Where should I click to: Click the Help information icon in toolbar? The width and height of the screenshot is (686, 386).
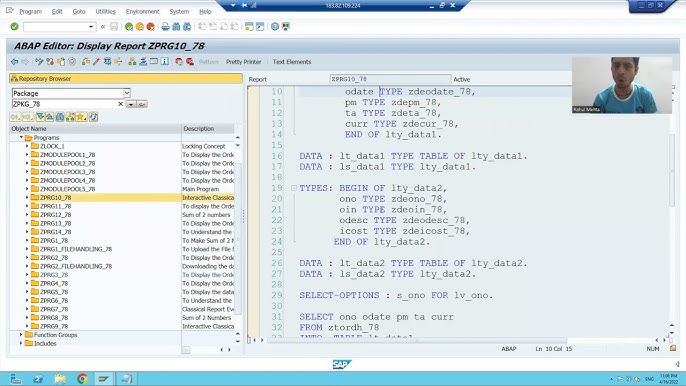point(164,62)
